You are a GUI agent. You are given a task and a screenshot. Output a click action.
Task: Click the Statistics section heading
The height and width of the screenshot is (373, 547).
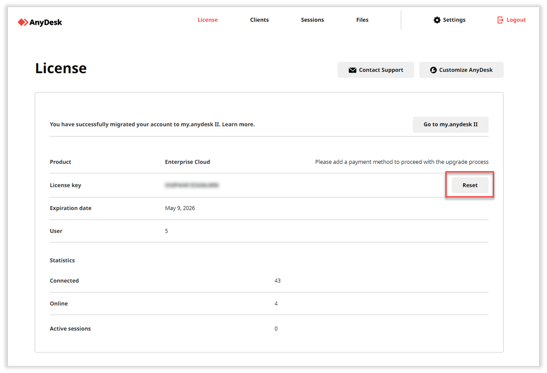[62, 260]
